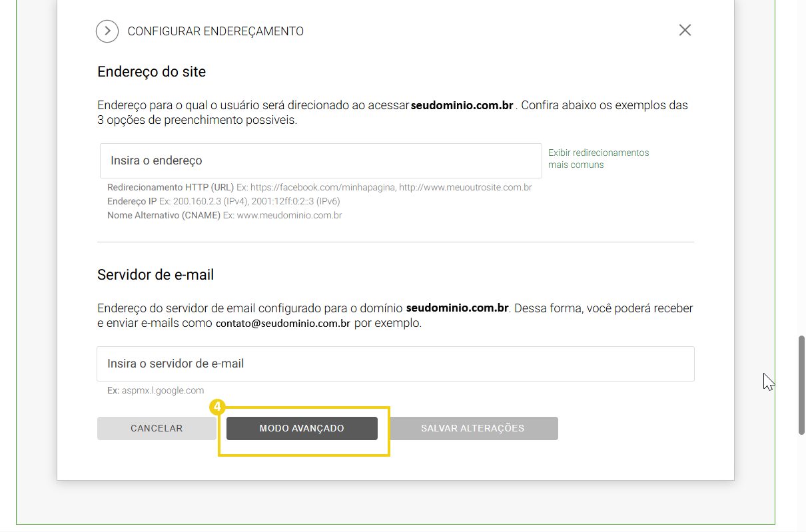The width and height of the screenshot is (806, 532).
Task: Activate MODO AVANÇADO
Action: 302,428
